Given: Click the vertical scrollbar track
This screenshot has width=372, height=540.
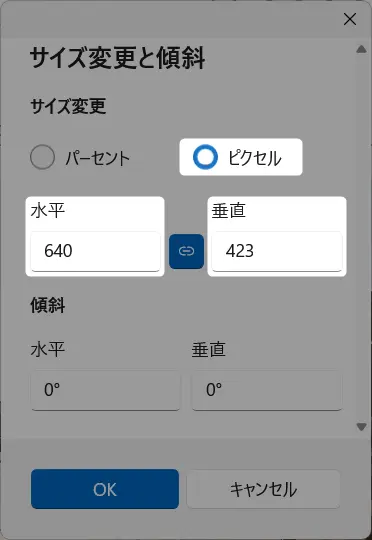Looking at the screenshot, I should click(361, 238).
